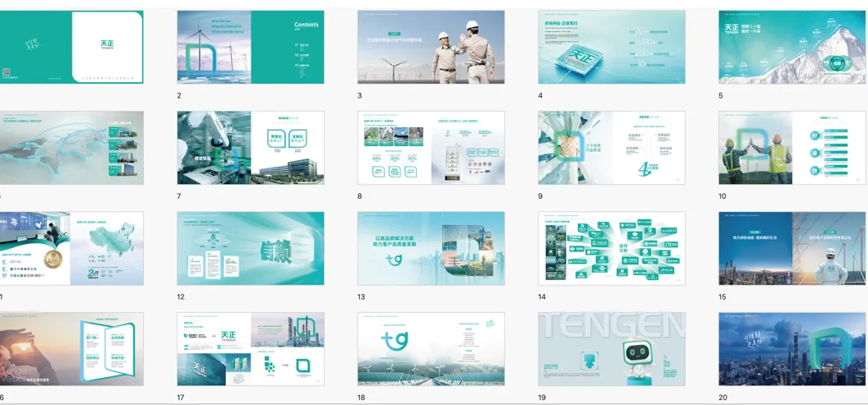Open the sunset hands Tengen Values slide
This screenshot has height=405, width=868.
(72, 349)
